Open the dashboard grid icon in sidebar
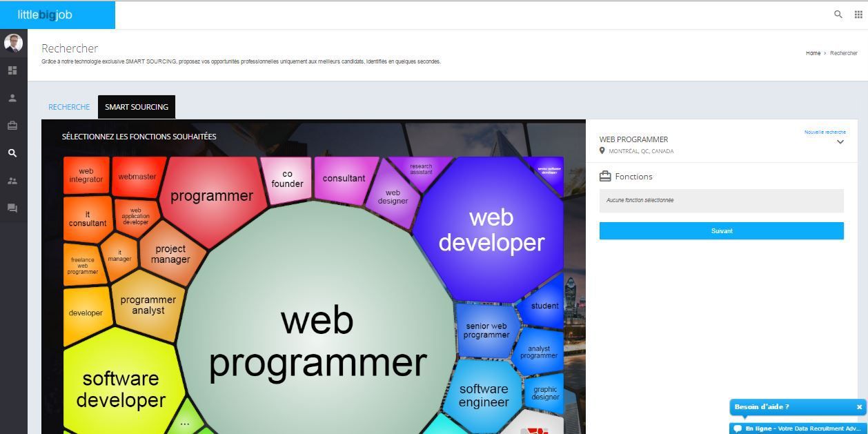 click(12, 70)
